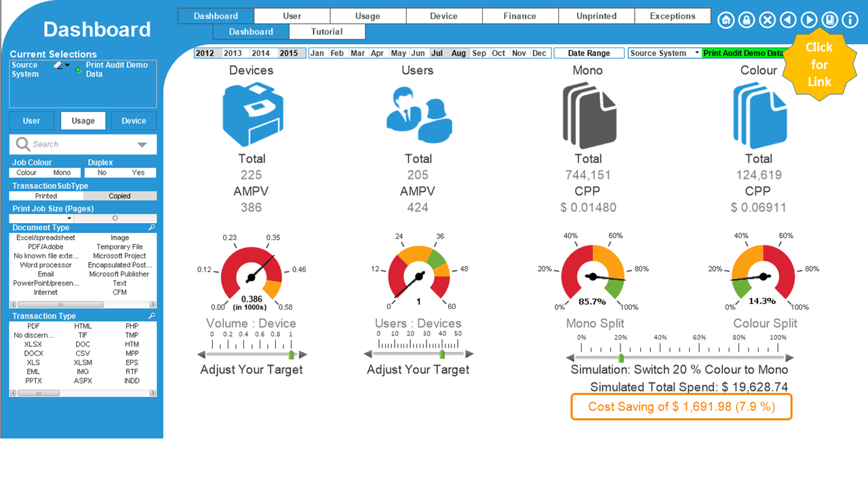Click the Home icon in top toolbar

point(726,20)
